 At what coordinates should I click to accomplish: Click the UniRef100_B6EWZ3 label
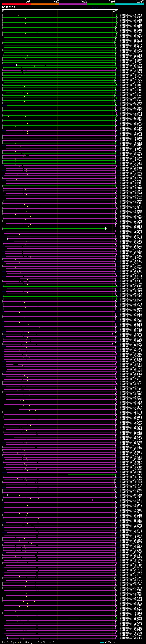pyautogui.click(x=131, y=487)
